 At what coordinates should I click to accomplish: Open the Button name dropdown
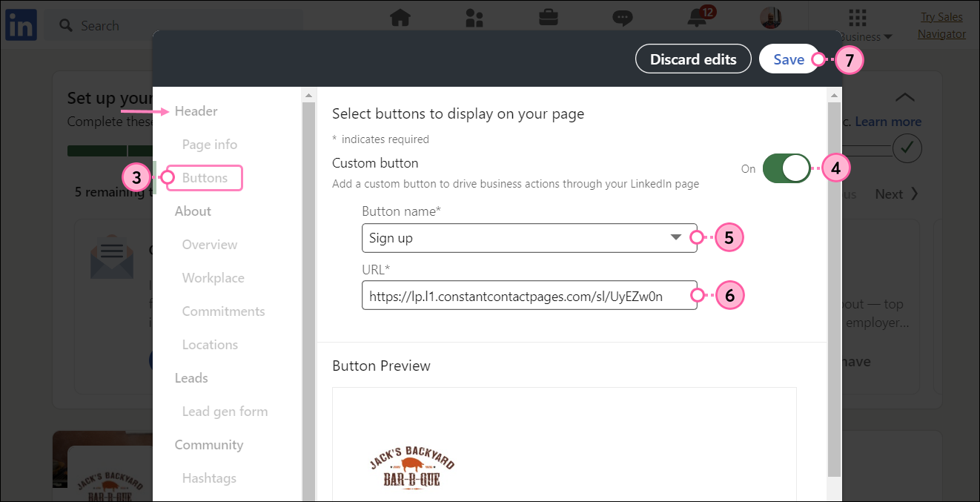coord(529,238)
